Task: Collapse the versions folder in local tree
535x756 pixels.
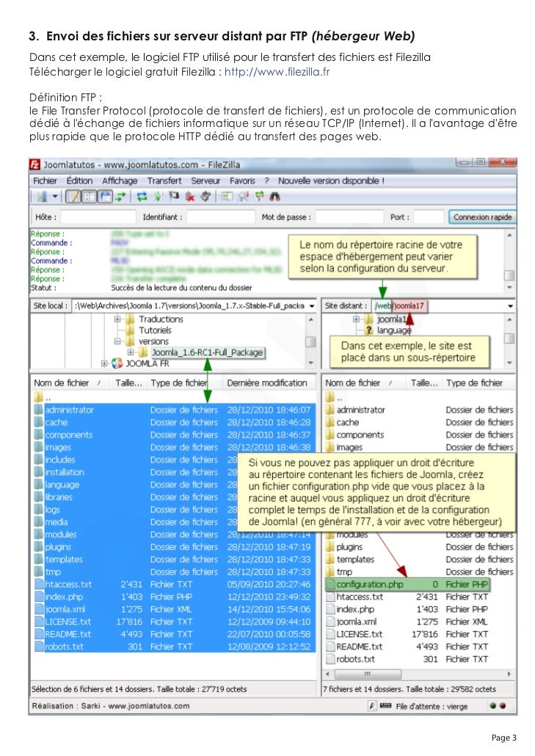Action: 117,341
